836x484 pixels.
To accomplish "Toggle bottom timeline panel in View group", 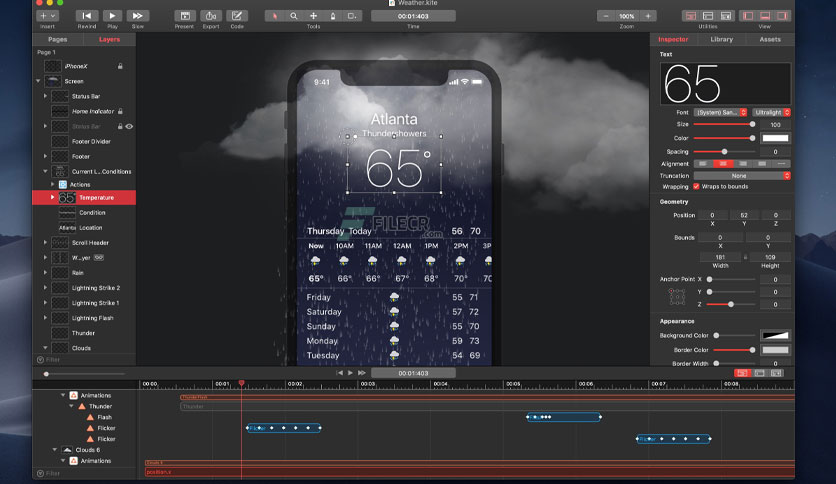I will [765, 16].
